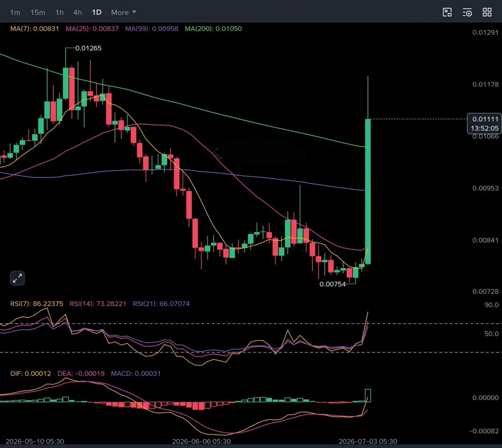Click the RSI(7): 86.22375 label
This screenshot has height=448, width=502.
coord(37,304)
